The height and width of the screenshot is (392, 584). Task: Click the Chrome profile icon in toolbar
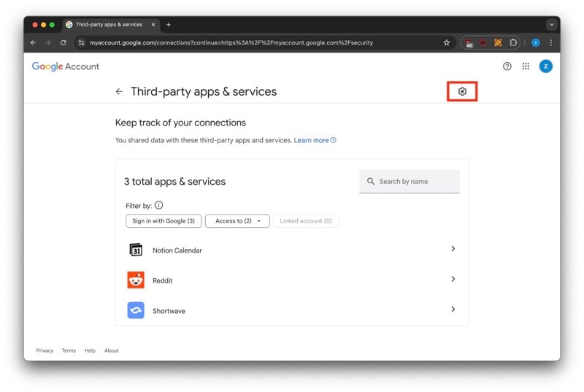pyautogui.click(x=536, y=43)
